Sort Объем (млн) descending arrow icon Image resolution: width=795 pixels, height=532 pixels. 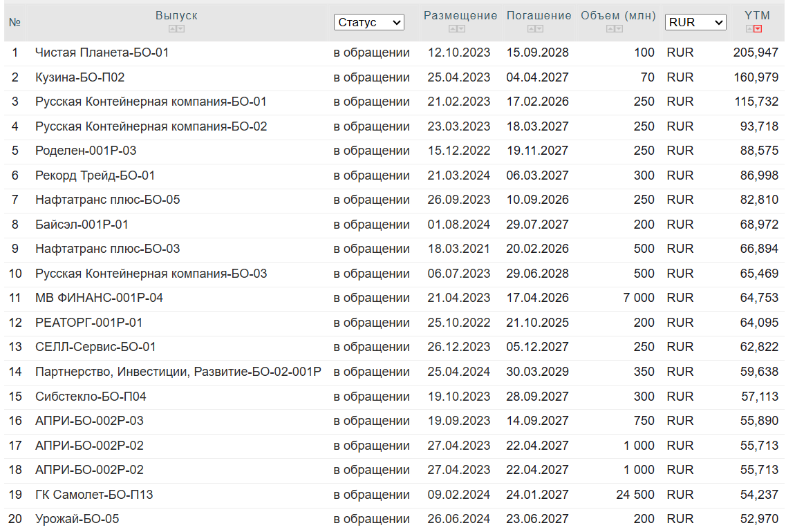(619, 29)
